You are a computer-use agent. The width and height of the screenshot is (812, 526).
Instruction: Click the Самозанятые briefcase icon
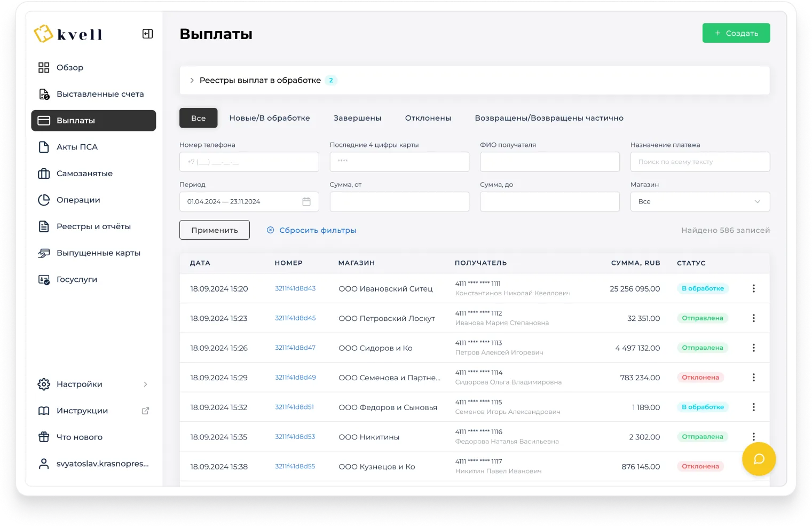pos(44,174)
